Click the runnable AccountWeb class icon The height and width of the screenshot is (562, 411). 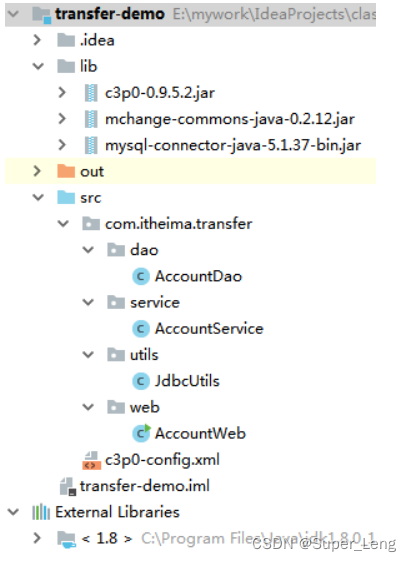point(142,433)
